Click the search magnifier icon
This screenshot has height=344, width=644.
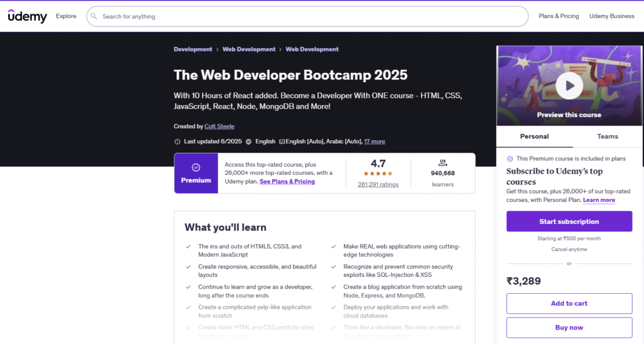pos(94,16)
